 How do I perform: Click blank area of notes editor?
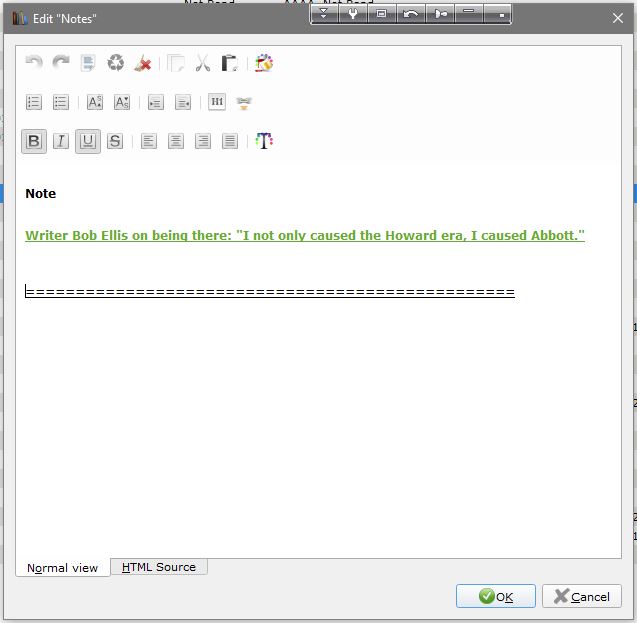pos(318,426)
